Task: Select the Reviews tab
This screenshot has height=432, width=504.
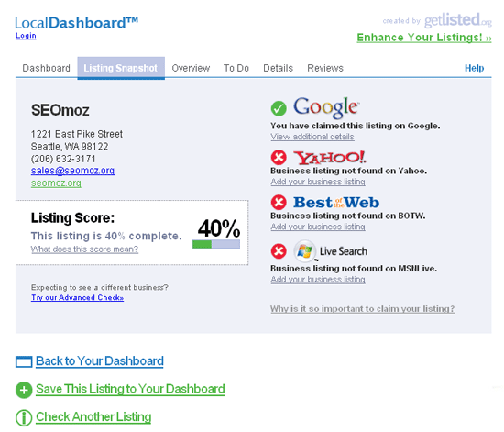Action: (x=325, y=68)
